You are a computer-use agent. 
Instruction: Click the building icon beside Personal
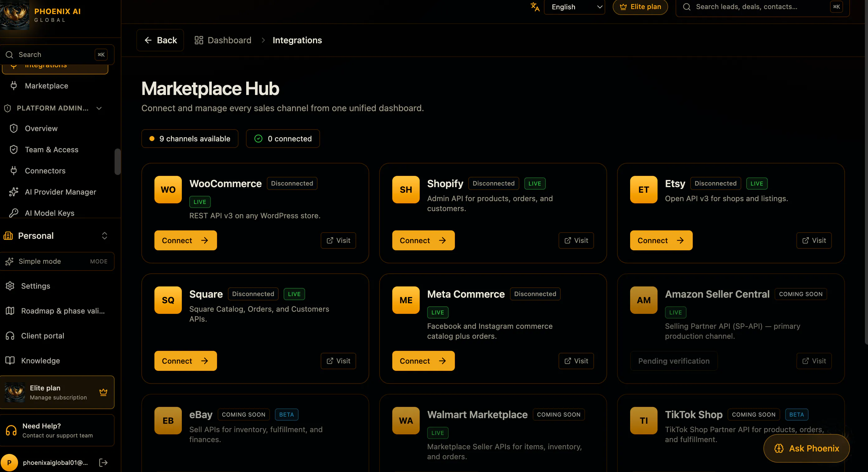click(x=8, y=235)
